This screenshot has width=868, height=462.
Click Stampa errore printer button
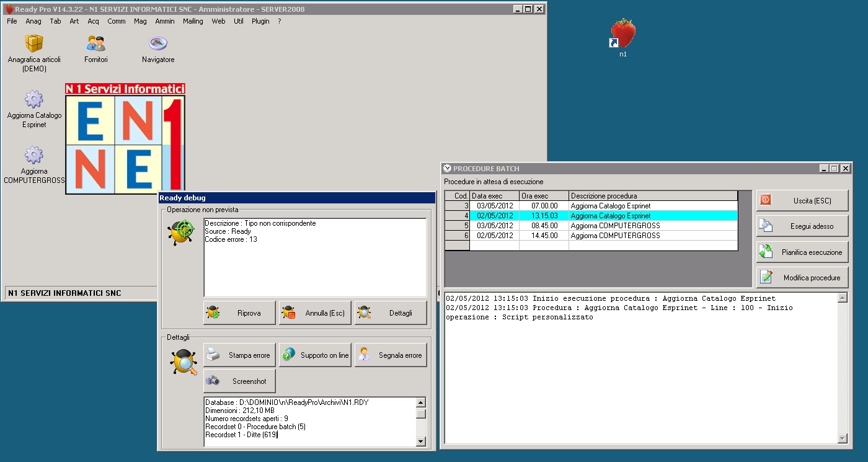click(x=239, y=355)
